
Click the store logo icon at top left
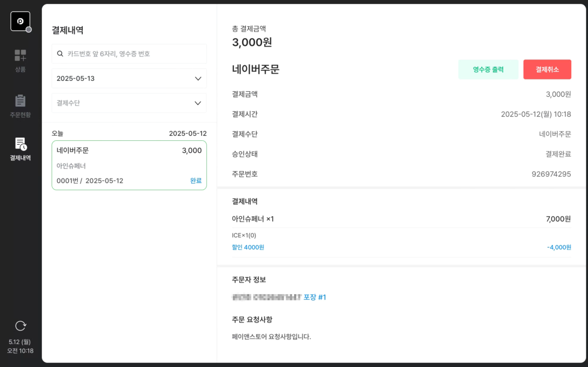coord(20,21)
